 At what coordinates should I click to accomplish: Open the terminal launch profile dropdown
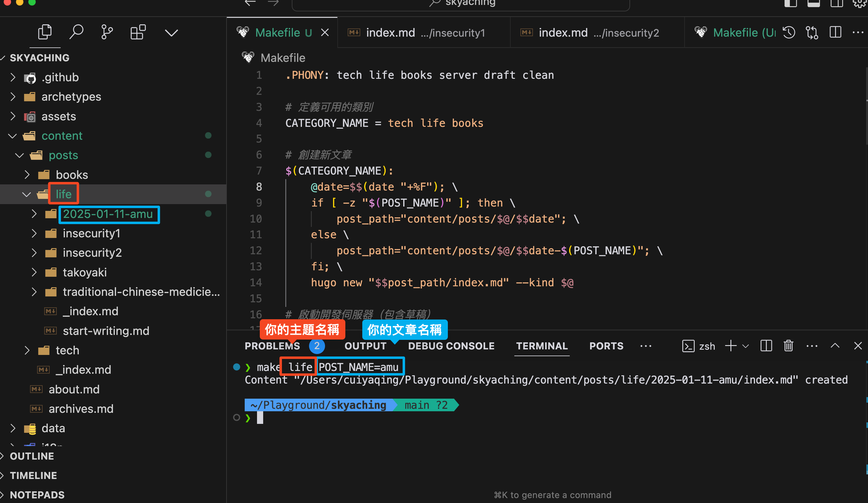(746, 346)
